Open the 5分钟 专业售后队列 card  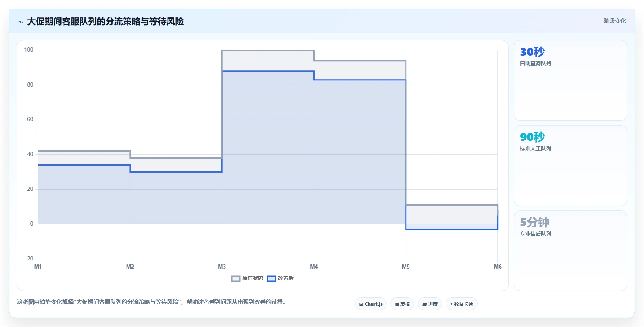tap(570, 251)
